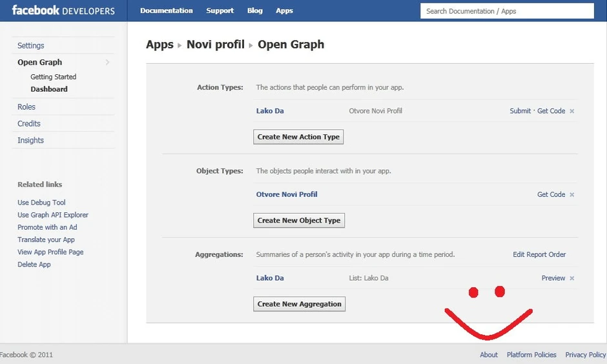The width and height of the screenshot is (607, 364).
Task: Select Getting Started under Open Graph
Action: pyautogui.click(x=54, y=77)
